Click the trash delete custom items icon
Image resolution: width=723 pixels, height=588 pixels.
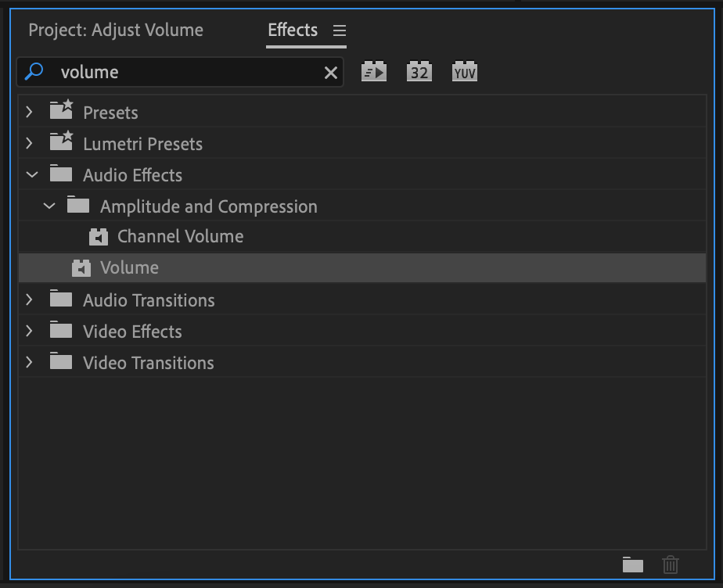(671, 565)
